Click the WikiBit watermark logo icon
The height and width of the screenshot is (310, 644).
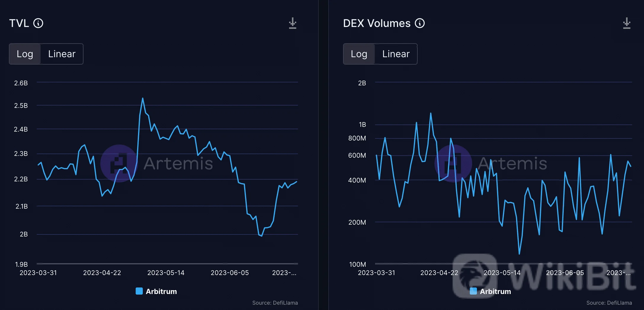tap(475, 275)
